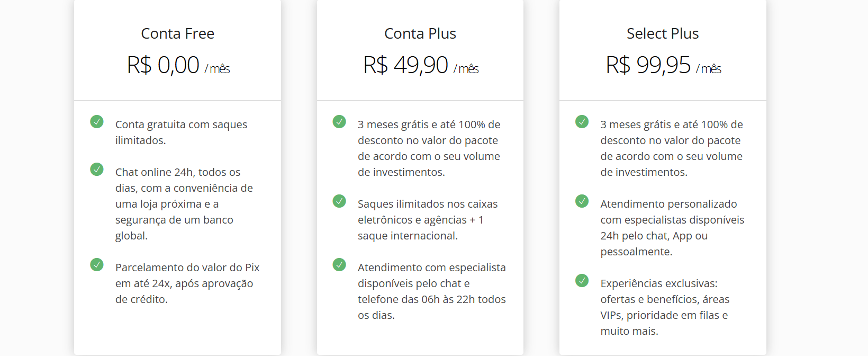Select the Select Plus plan title

[x=663, y=33]
